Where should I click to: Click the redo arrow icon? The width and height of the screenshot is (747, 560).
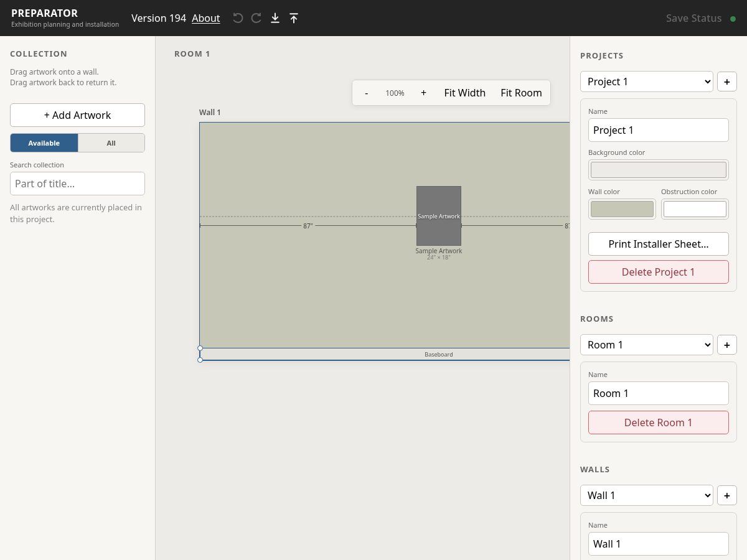coord(256,18)
